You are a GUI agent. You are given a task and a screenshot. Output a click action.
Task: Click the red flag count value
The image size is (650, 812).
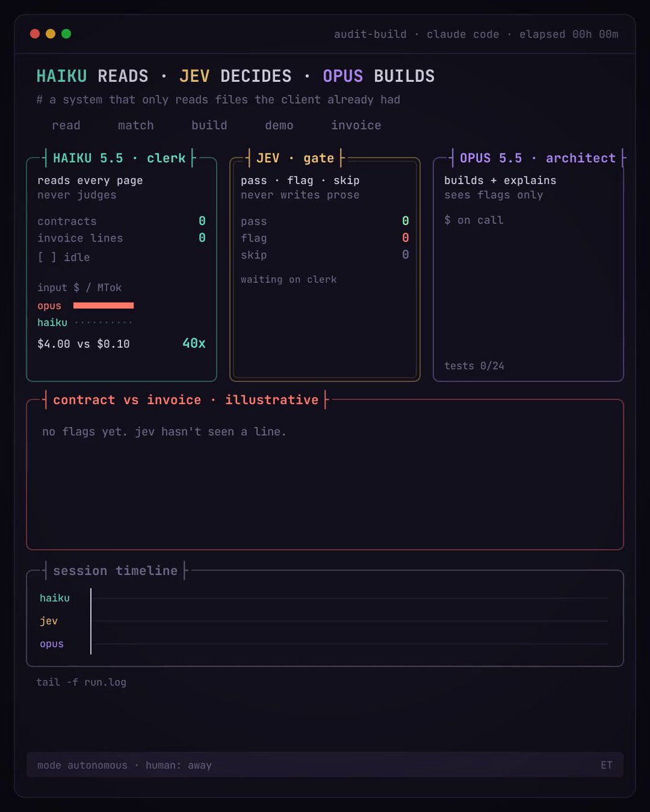coord(405,238)
